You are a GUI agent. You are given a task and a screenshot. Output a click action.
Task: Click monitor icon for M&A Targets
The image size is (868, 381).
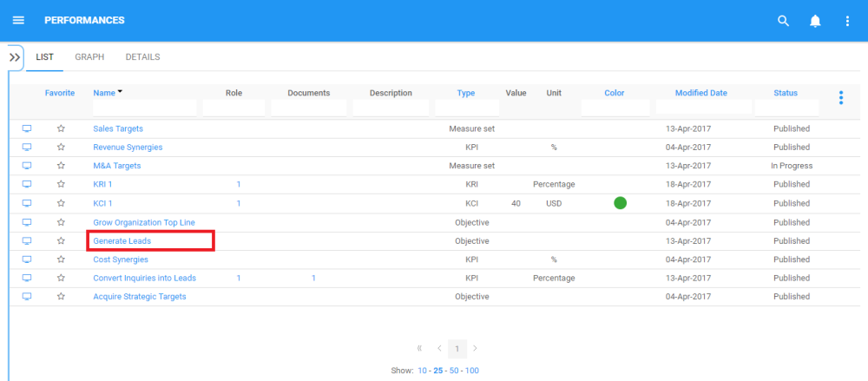click(x=27, y=166)
